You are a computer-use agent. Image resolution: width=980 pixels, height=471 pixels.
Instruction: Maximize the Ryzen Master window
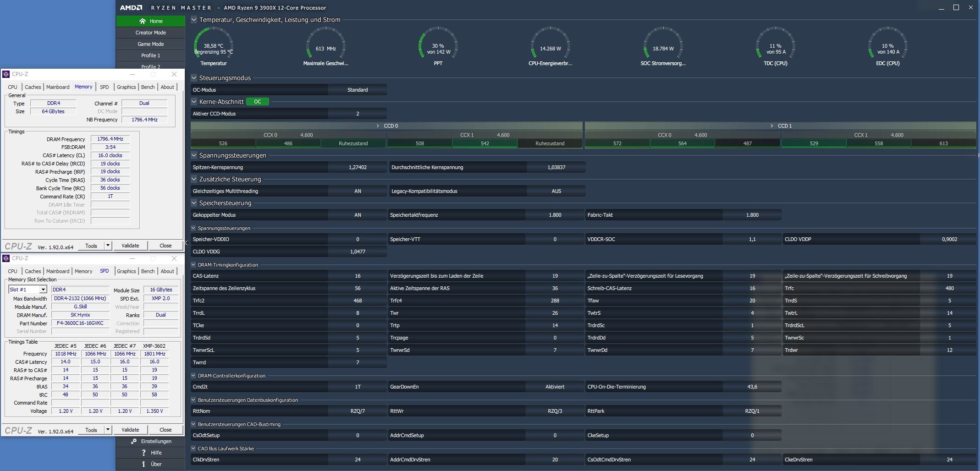pos(956,8)
